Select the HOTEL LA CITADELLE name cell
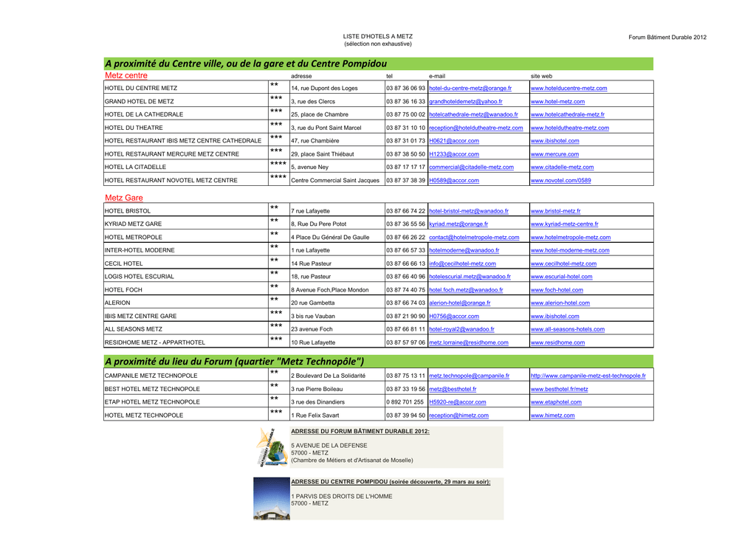This screenshot has height=535, width=756. click(x=186, y=166)
